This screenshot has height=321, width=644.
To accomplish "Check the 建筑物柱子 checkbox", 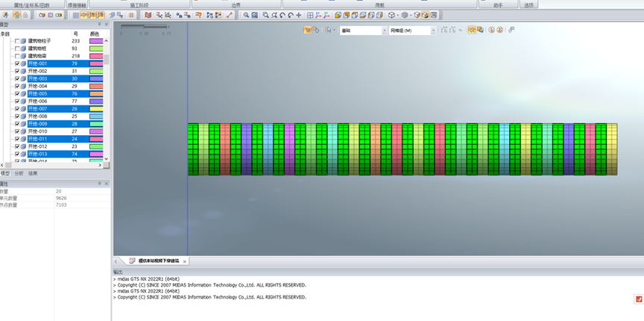I will point(17,41).
